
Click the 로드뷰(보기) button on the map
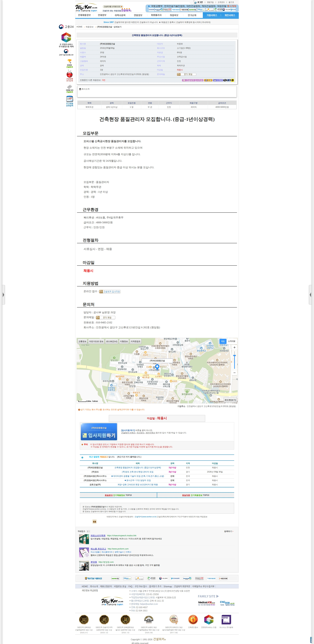[230, 400]
